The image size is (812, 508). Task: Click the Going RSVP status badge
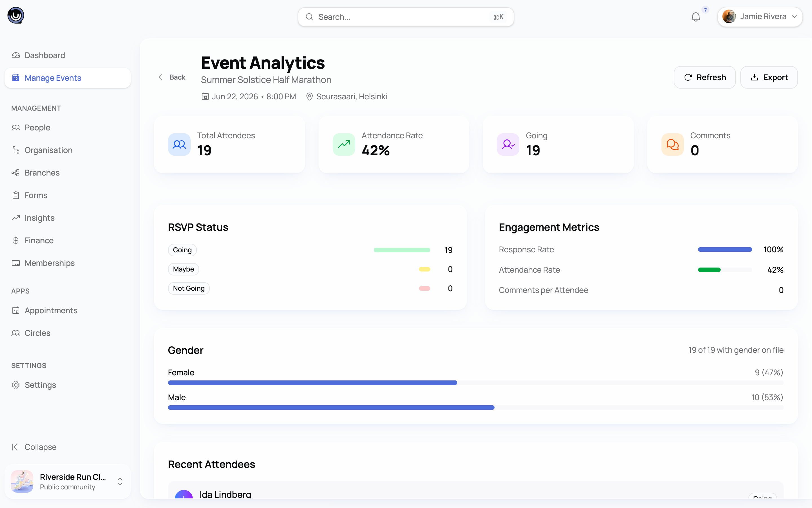[x=182, y=250]
